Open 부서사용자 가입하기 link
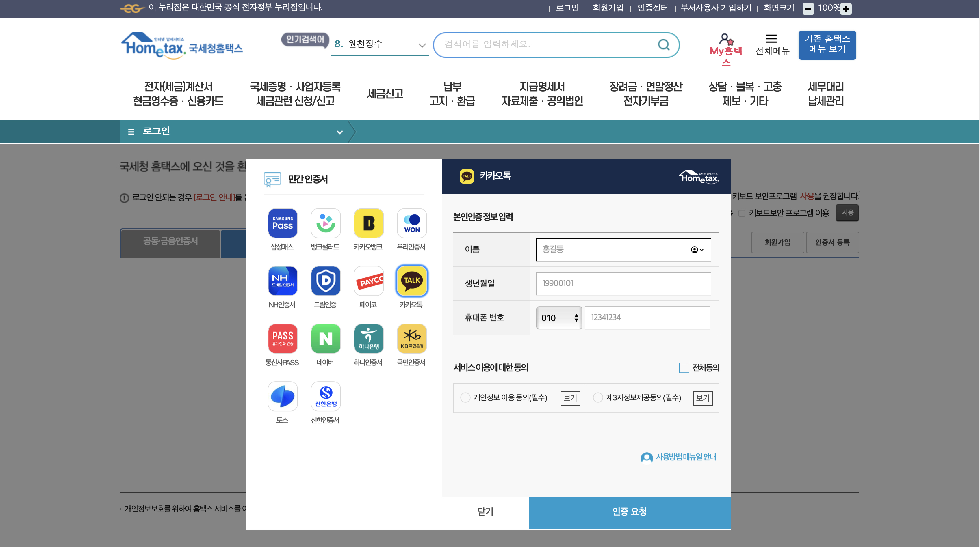This screenshot has width=980, height=547. point(715,8)
